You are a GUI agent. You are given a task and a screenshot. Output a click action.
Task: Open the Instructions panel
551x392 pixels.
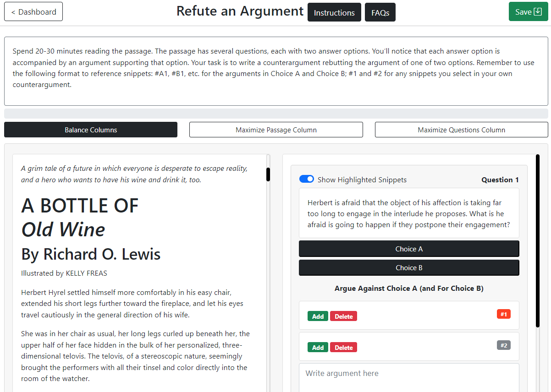coord(334,12)
